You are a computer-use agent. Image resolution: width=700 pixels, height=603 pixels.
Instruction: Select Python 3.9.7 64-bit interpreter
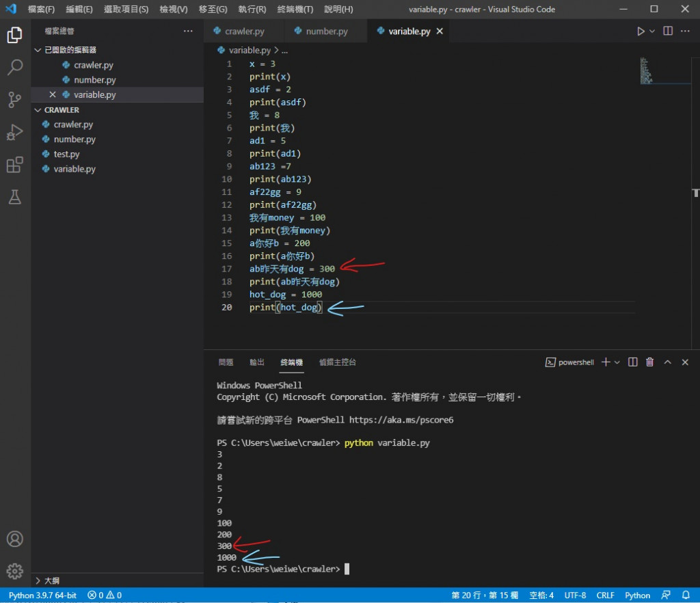(x=42, y=595)
